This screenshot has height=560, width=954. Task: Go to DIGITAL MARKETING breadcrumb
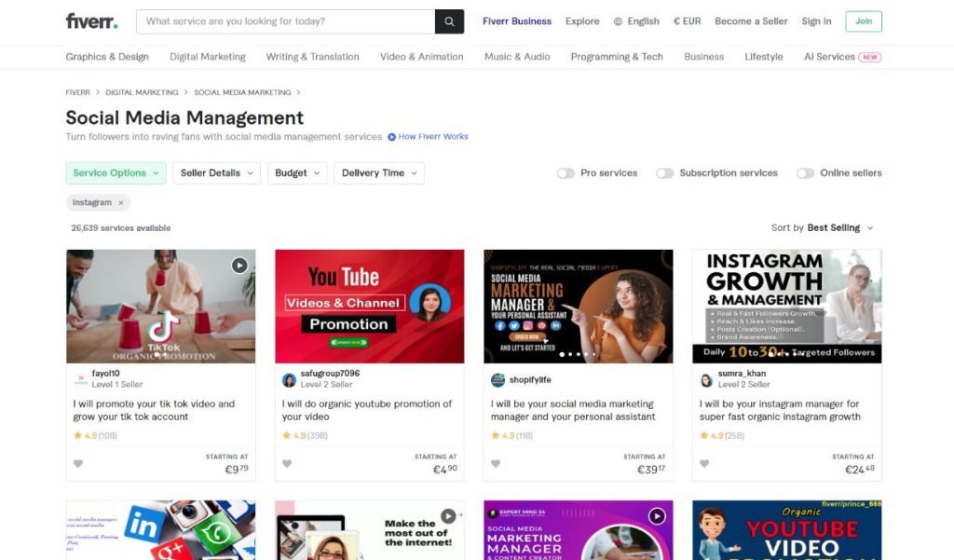coord(142,92)
